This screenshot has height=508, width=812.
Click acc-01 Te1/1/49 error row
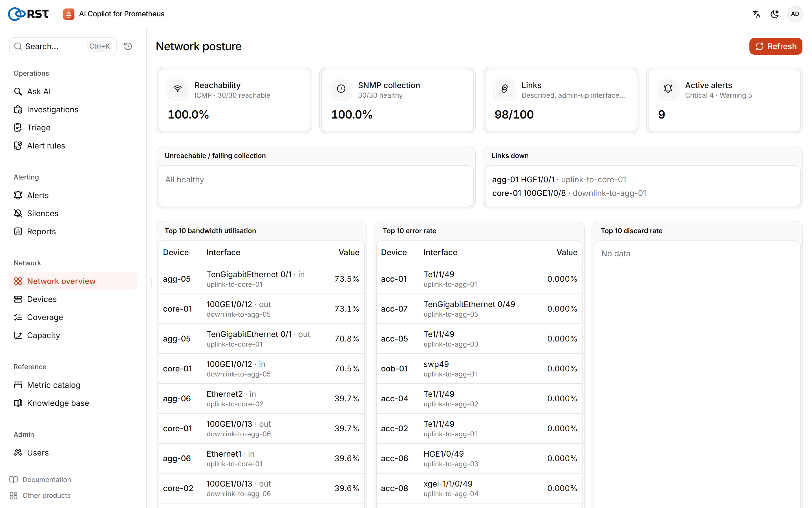479,279
